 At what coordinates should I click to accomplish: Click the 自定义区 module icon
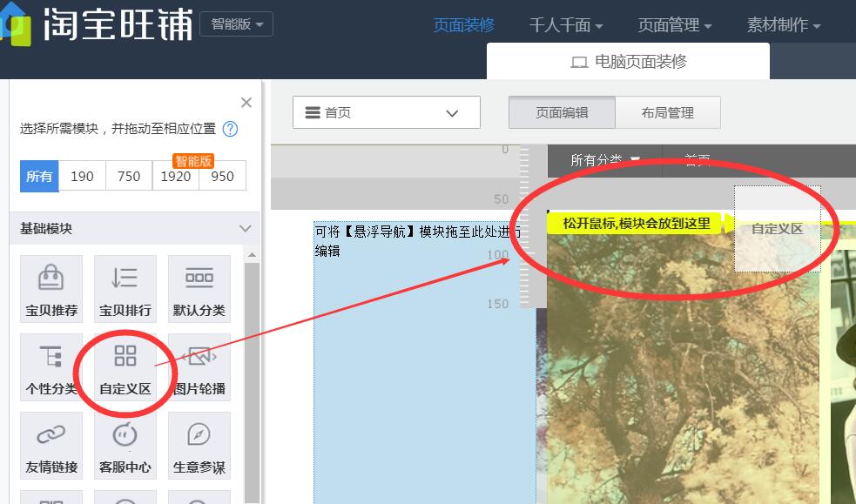125,366
